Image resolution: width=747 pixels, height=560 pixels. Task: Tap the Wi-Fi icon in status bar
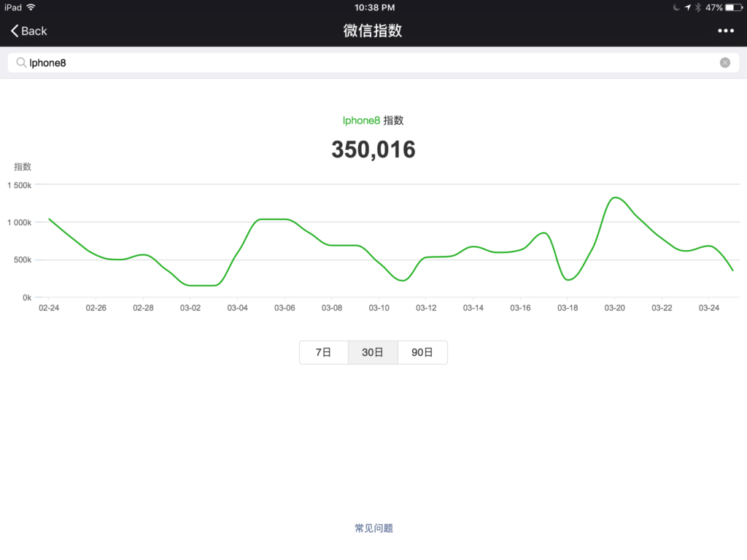[31, 7]
